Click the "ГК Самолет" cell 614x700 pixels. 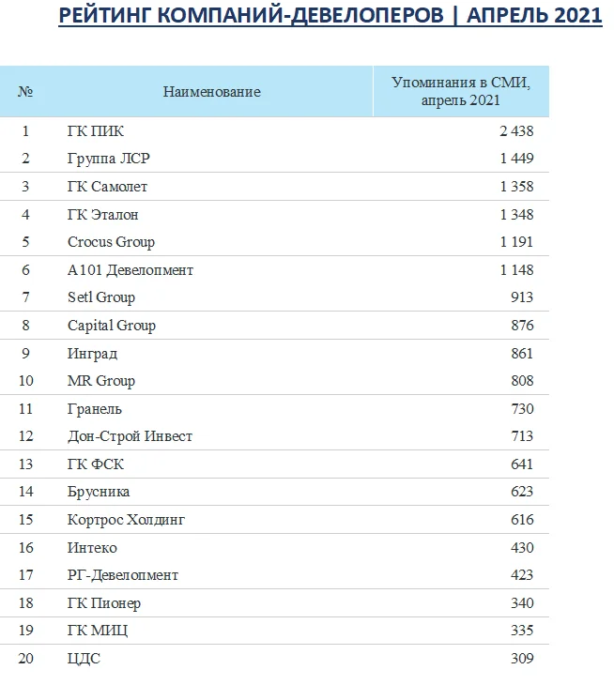coord(107,187)
